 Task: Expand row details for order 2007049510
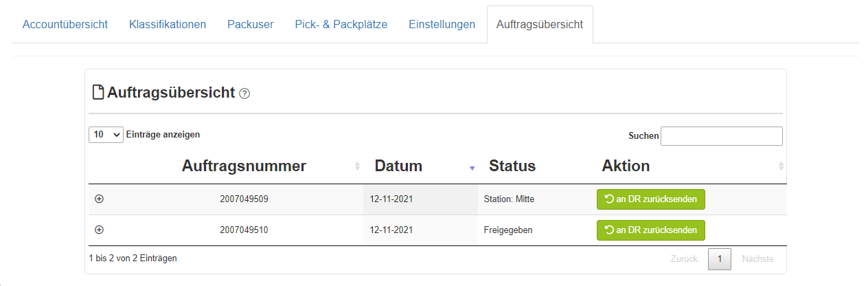(x=99, y=230)
